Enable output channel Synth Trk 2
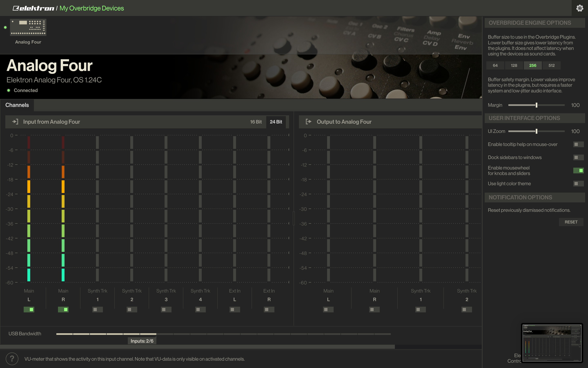The image size is (588, 368). tap(467, 309)
